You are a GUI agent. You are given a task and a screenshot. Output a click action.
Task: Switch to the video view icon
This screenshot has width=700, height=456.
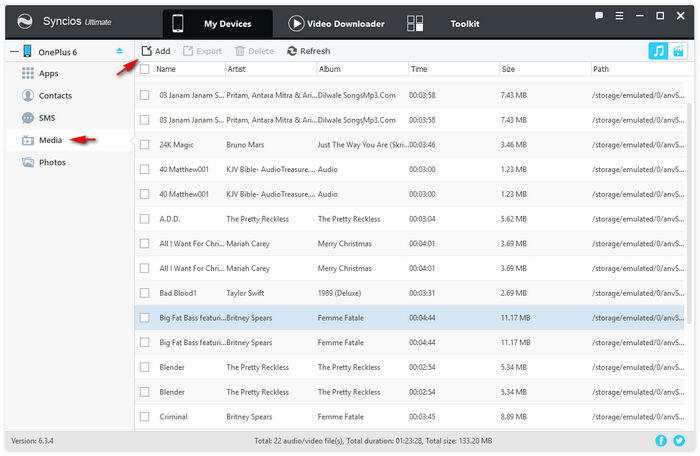(679, 51)
